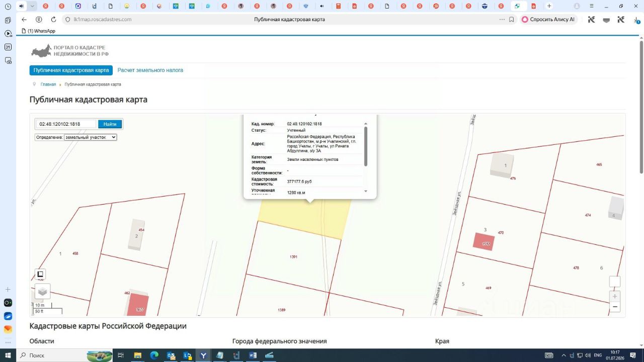Viewport: 644px width, 362px height.
Task: Click the 'Найти' search button
Action: 110,124
